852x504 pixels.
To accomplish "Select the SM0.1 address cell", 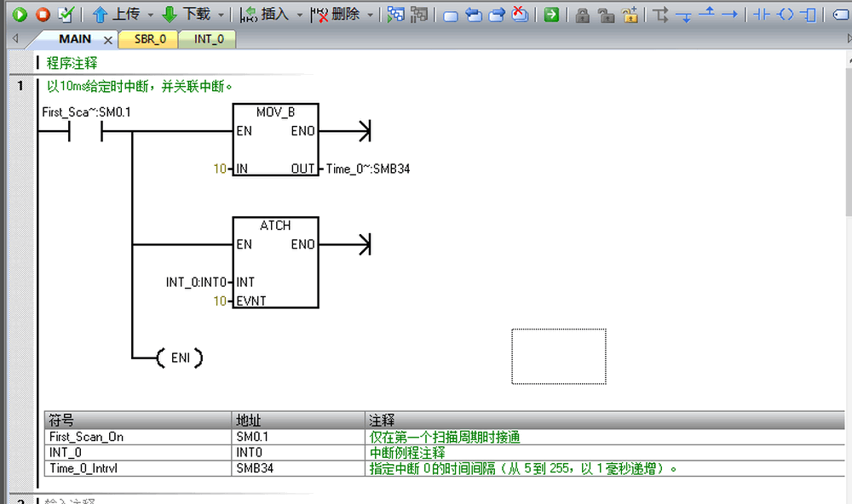I will (299, 438).
